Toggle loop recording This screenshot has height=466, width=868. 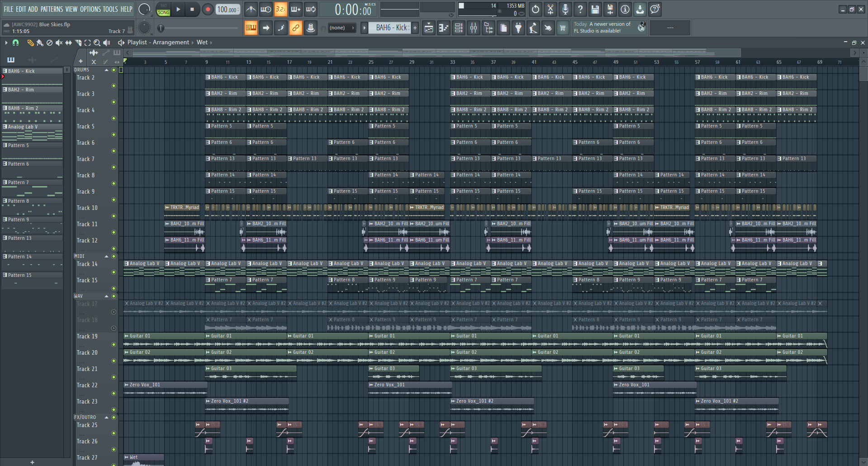tap(311, 9)
